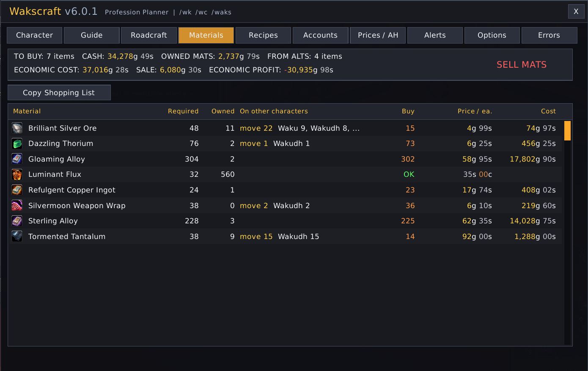Select the Materials tab

click(206, 35)
